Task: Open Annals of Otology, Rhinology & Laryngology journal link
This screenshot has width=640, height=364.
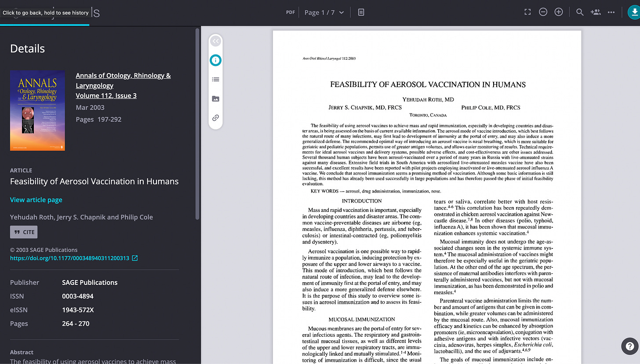Action: pyautogui.click(x=123, y=80)
